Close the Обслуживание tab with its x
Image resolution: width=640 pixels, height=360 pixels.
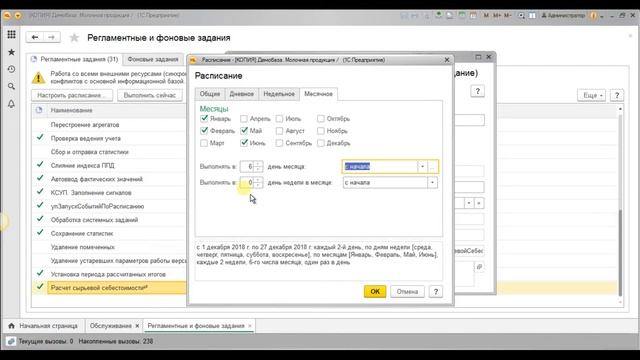click(137, 326)
